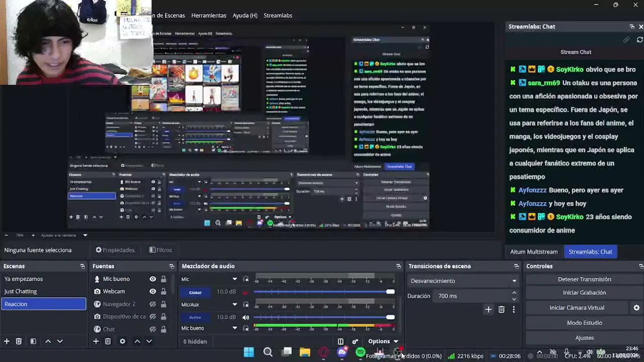Open File Explorer from the taskbar
The height and width of the screenshot is (362, 644).
[305, 352]
